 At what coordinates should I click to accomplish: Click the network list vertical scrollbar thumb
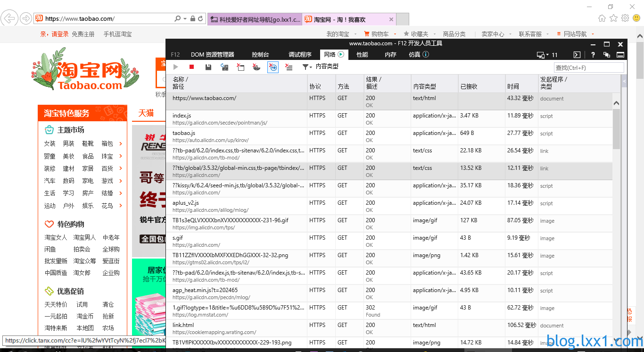pos(617,128)
